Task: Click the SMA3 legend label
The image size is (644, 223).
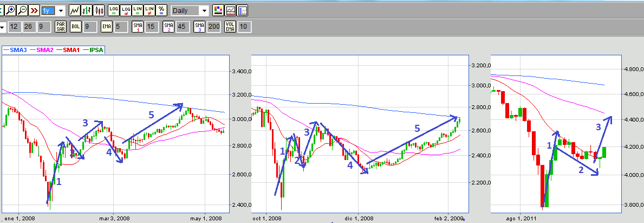Action: 18,49
